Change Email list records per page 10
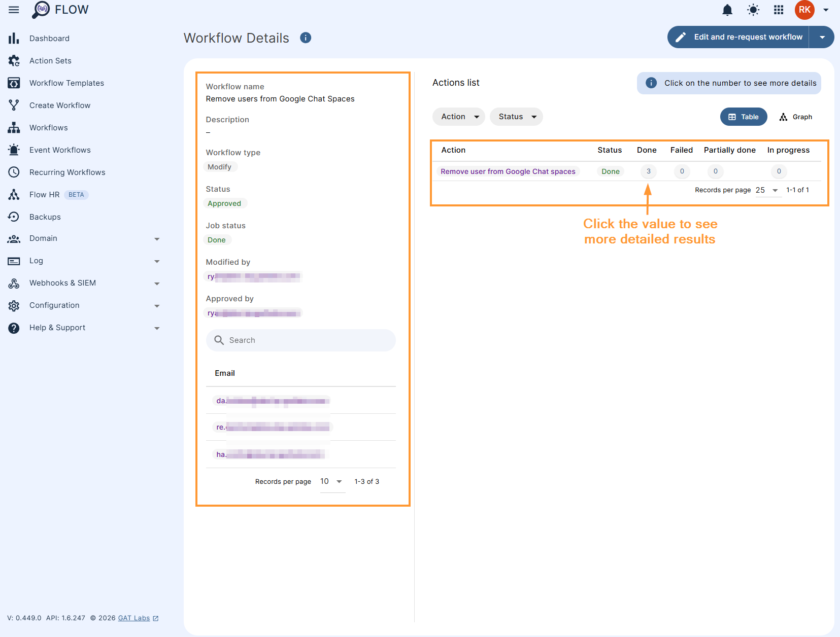Image resolution: width=840 pixels, height=637 pixels. coord(332,482)
